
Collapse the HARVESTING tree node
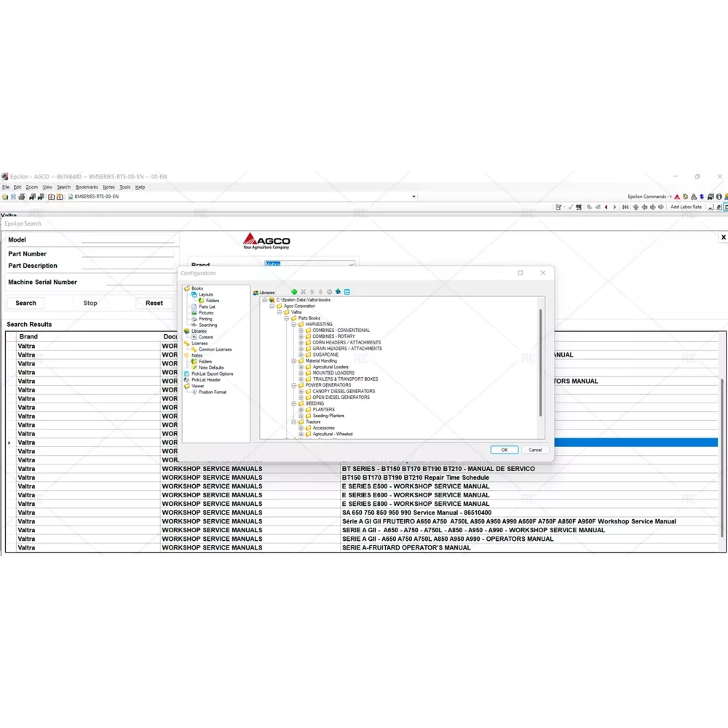293,324
